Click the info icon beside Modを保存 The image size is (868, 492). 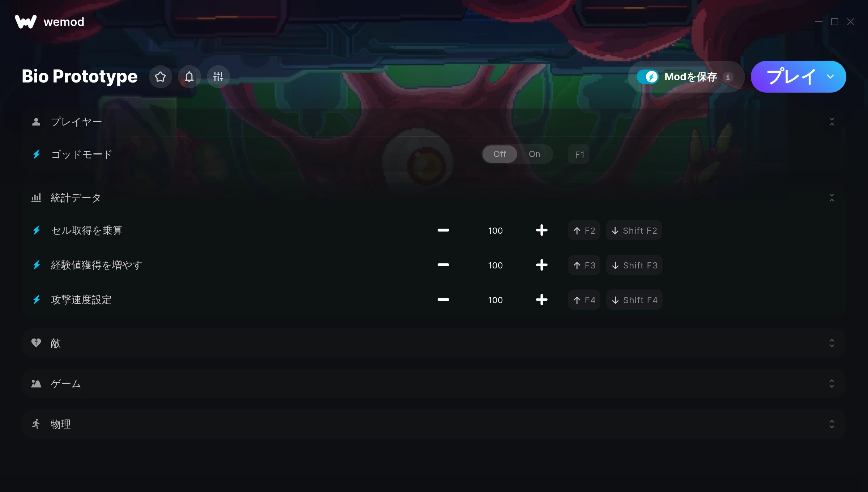[x=728, y=77]
